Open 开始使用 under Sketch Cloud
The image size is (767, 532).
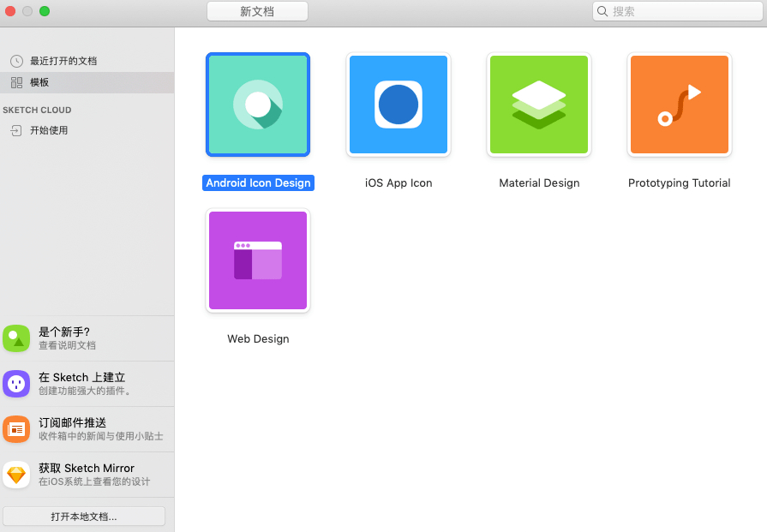pos(49,130)
